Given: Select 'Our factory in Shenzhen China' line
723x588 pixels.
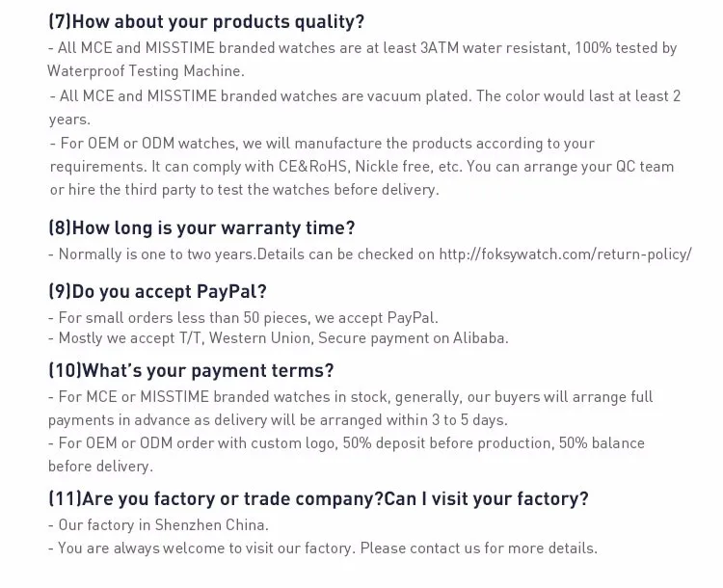Looking at the screenshot, I should click(x=158, y=525).
